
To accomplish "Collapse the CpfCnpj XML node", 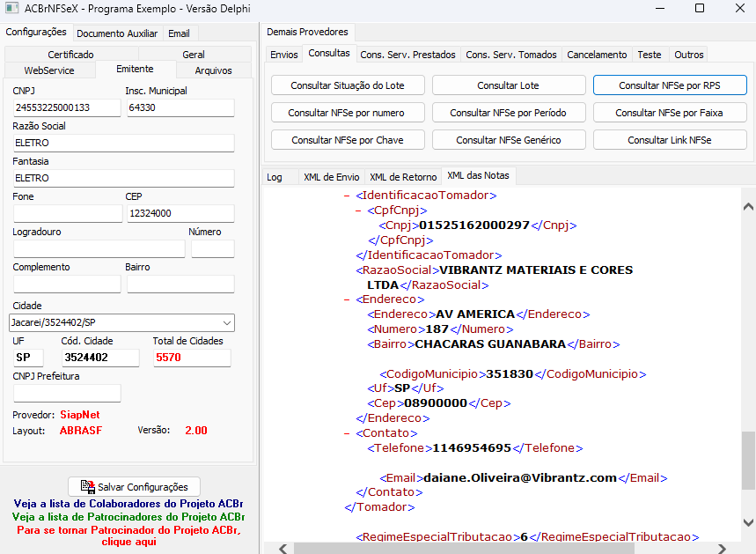I will [x=357, y=211].
